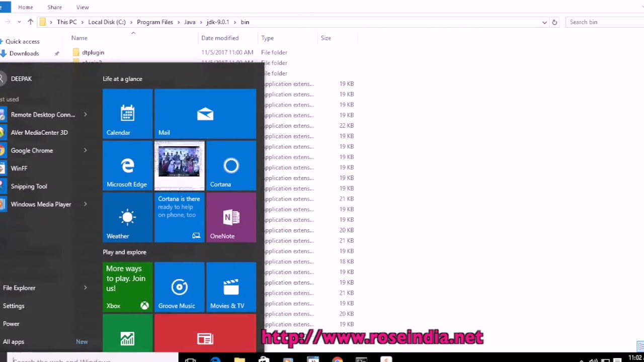The image size is (644, 362).
Task: Expand File Explorer jump list arrow
Action: [x=85, y=288]
